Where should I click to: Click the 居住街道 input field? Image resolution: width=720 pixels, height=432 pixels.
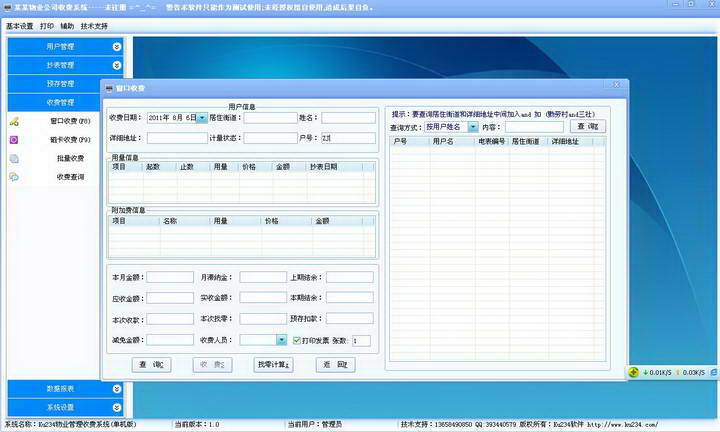pyautogui.click(x=270, y=118)
